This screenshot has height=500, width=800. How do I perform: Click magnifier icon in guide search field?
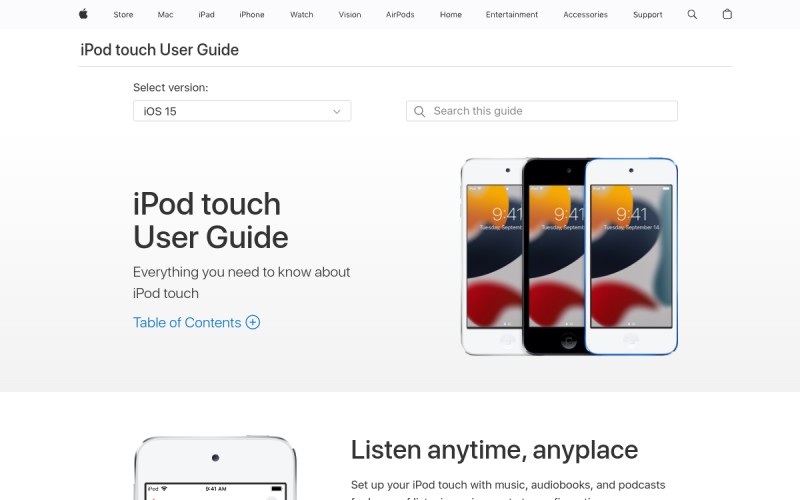(419, 111)
